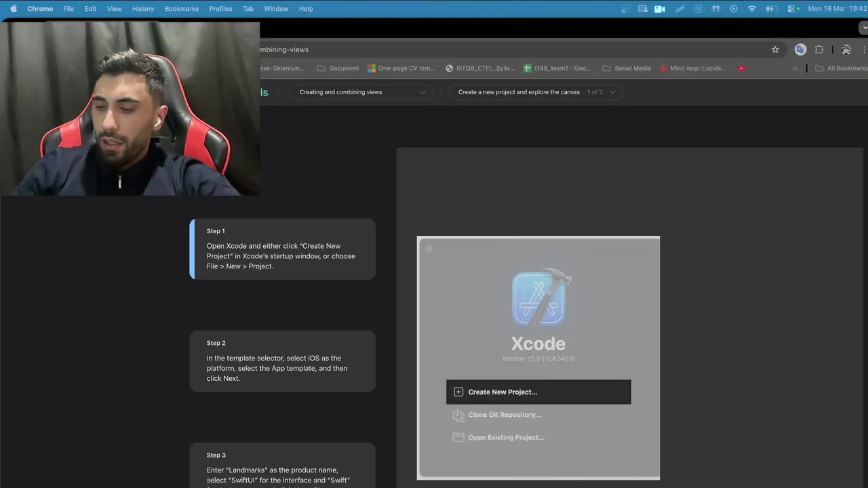Click the Notion menu bar icon
Viewport: 868px width, 488px height.
(698, 9)
